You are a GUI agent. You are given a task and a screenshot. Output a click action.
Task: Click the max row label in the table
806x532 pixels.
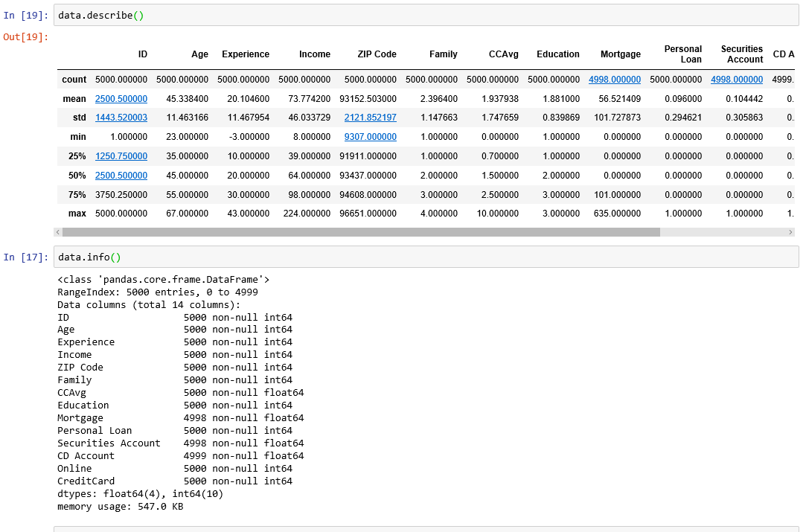point(75,214)
